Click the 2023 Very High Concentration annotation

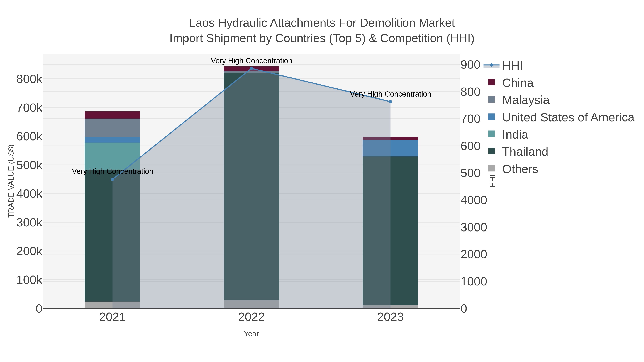point(391,94)
